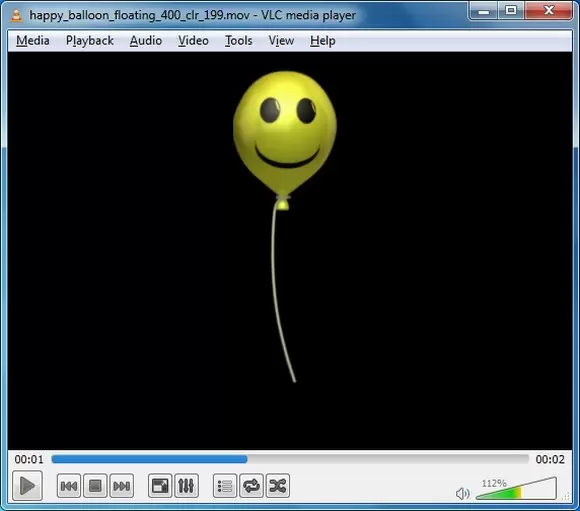Viewport: 580px width, 511px height.
Task: Toggle shuffle random playback
Action: 278,485
